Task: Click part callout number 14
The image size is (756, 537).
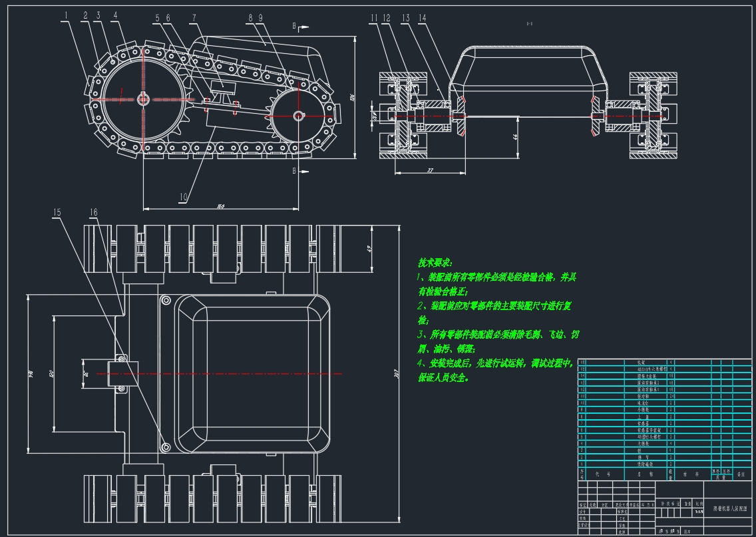Action: (422, 19)
